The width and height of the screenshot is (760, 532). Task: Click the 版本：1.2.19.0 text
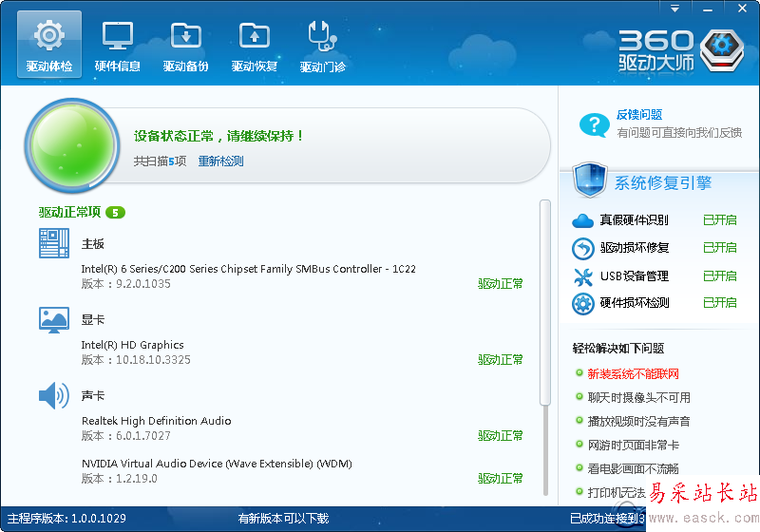(120, 479)
